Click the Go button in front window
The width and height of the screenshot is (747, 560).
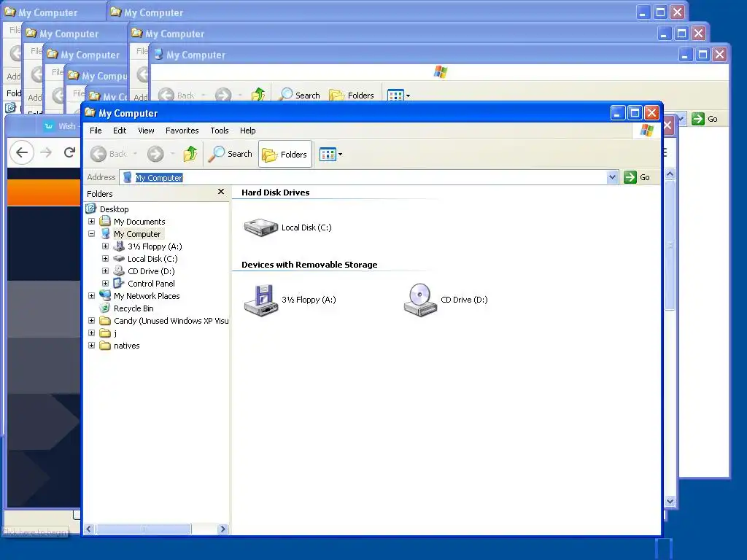point(637,177)
